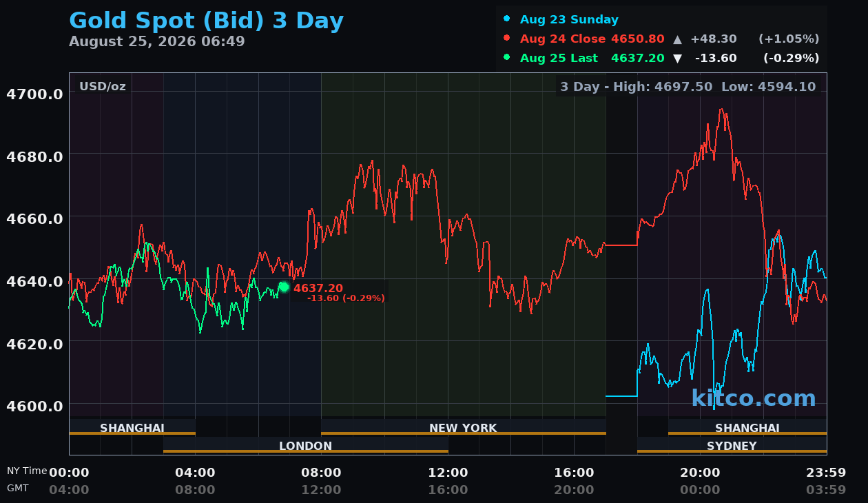Screen dimensions: 868x503
Task: Click the left SHANGHAI session bar
Action: tap(132, 427)
